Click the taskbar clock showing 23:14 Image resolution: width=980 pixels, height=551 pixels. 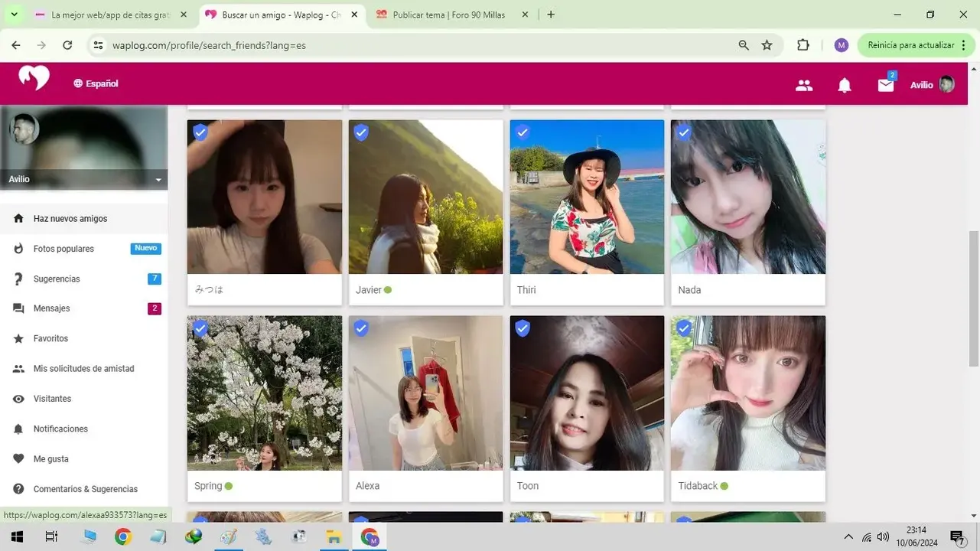(x=916, y=536)
